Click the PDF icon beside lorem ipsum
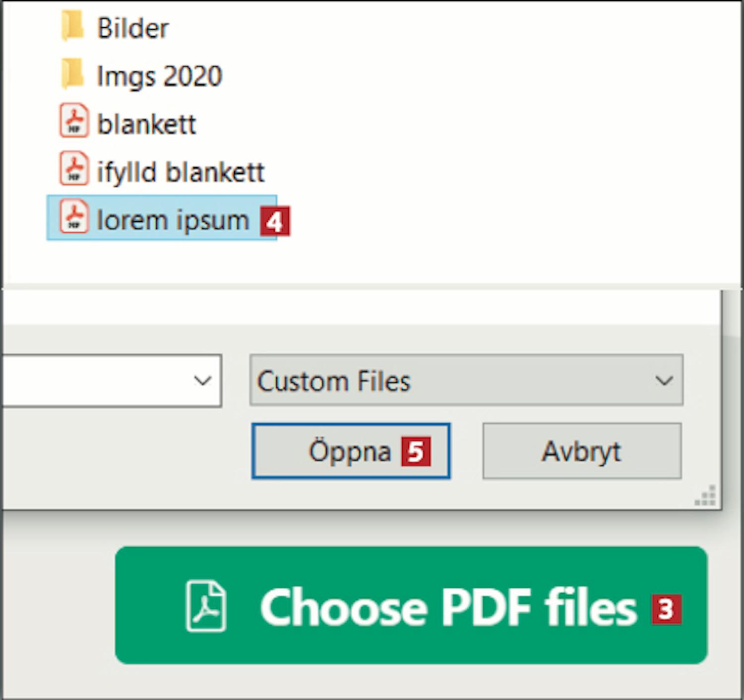Screen dimensions: 744x700 [x=74, y=217]
